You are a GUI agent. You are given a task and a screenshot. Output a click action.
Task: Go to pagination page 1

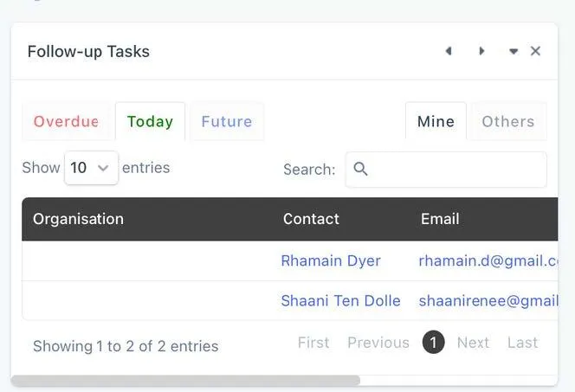point(433,343)
